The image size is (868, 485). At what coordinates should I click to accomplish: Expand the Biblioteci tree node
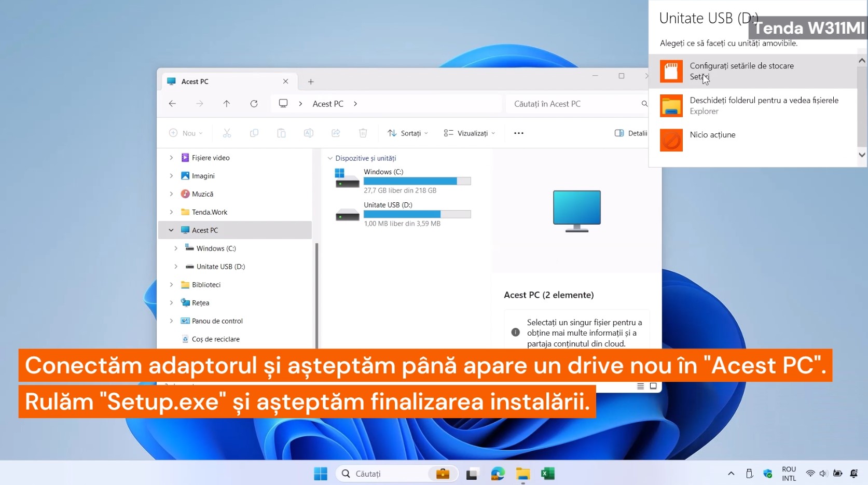point(171,285)
